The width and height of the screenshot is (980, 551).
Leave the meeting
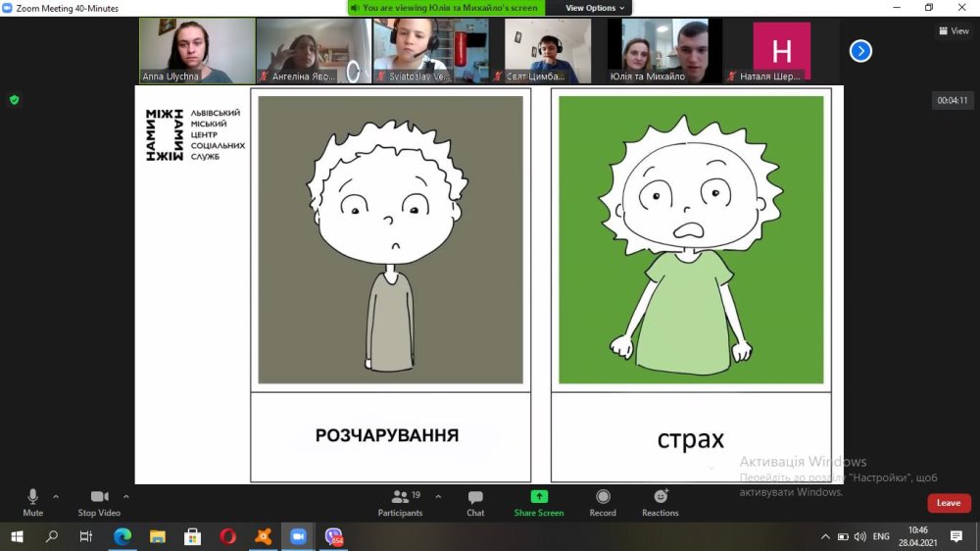[949, 503]
